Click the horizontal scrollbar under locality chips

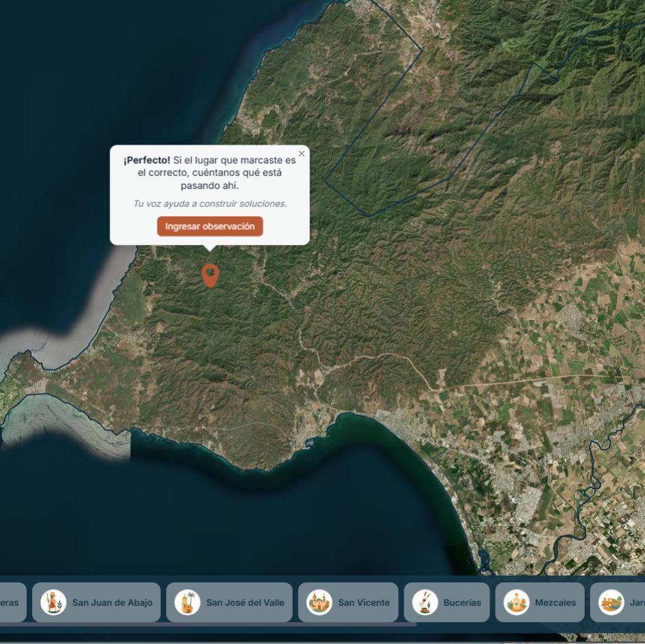(x=208, y=624)
